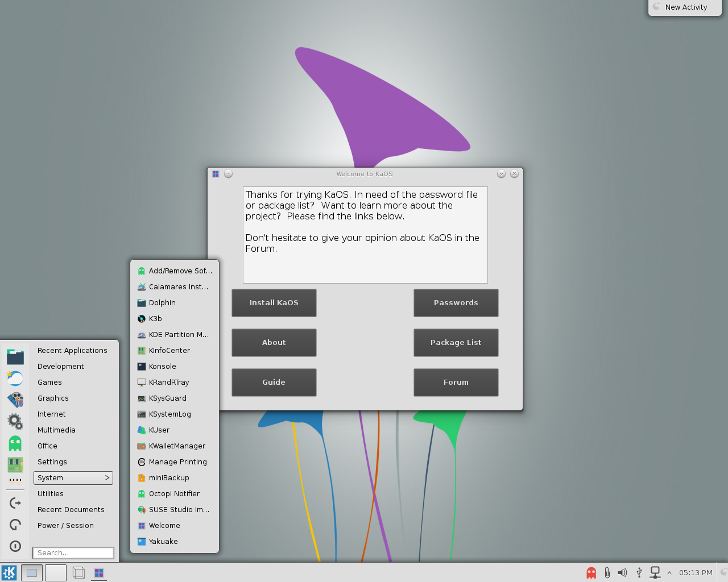Open the KDE application launcher button
The image size is (728, 582).
(9, 572)
